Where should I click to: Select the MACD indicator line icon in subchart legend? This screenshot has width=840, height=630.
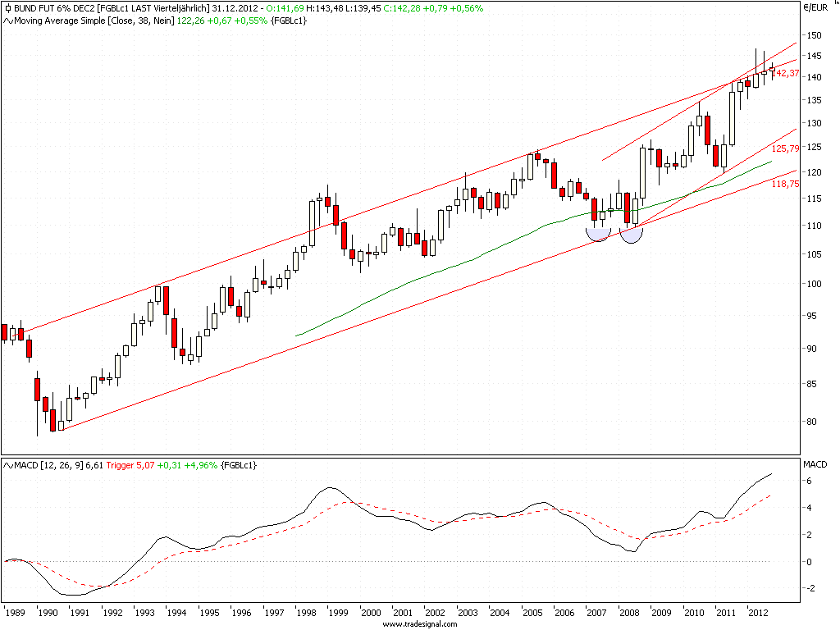(7, 463)
